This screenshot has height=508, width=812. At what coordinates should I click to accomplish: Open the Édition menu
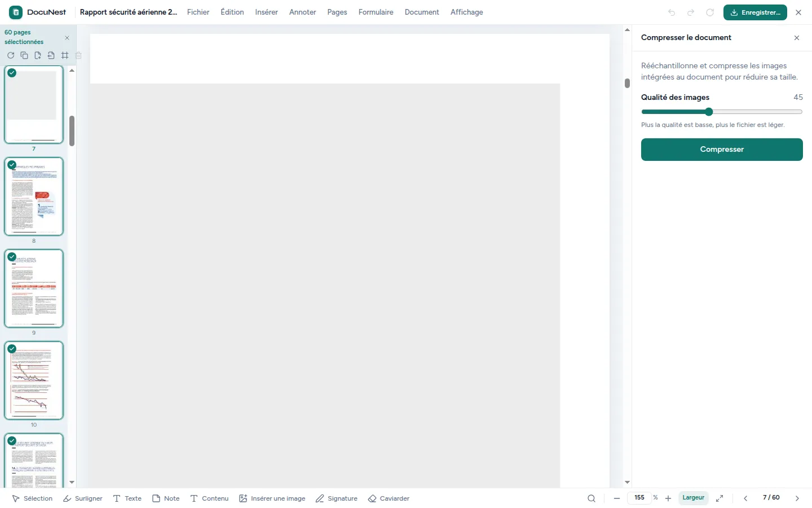232,12
